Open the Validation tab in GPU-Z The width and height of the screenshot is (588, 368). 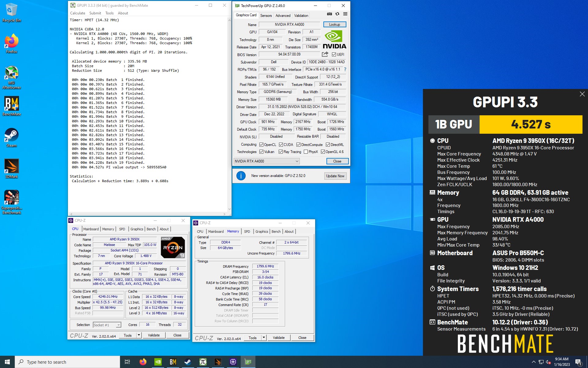tap(301, 16)
